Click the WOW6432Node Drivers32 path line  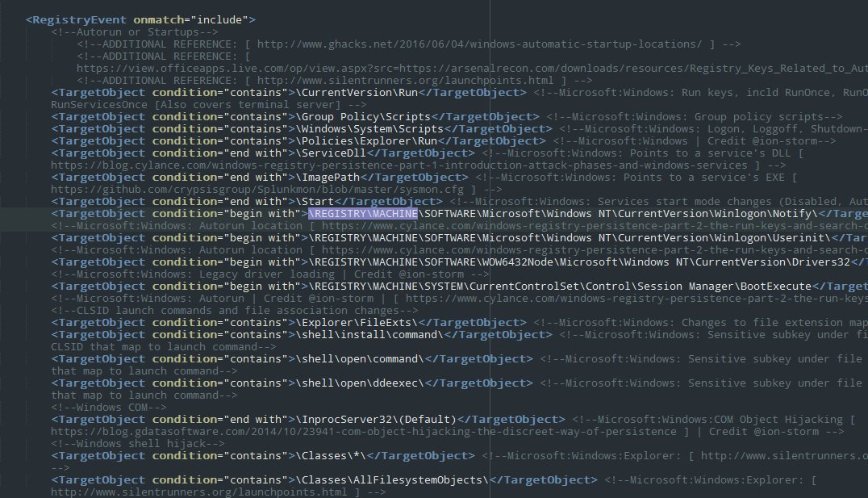tap(579, 262)
